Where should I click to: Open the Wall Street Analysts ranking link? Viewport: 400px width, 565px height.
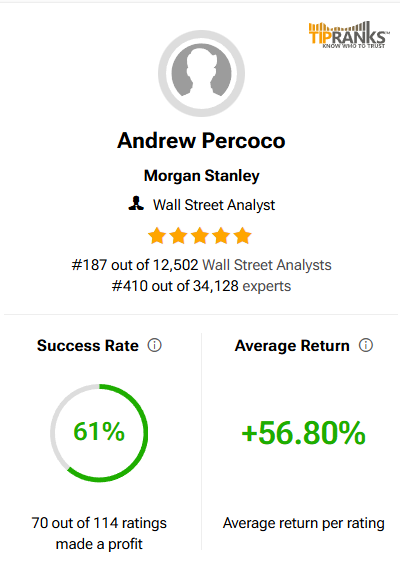point(267,265)
